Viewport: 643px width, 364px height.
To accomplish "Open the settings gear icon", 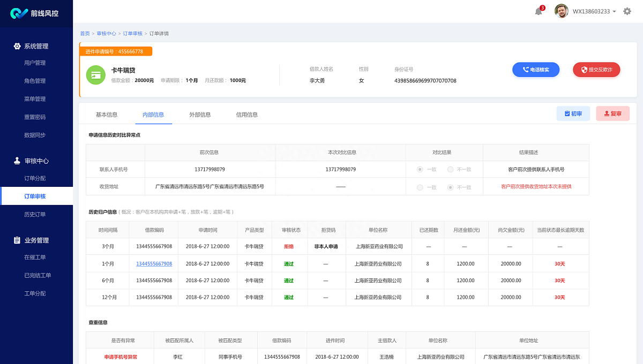I will (627, 11).
